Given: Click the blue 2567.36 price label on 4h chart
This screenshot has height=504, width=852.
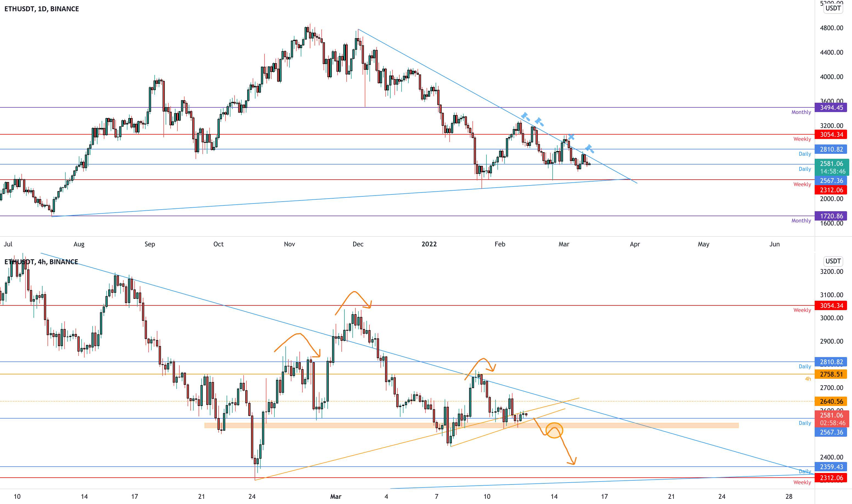Looking at the screenshot, I should coord(831,432).
